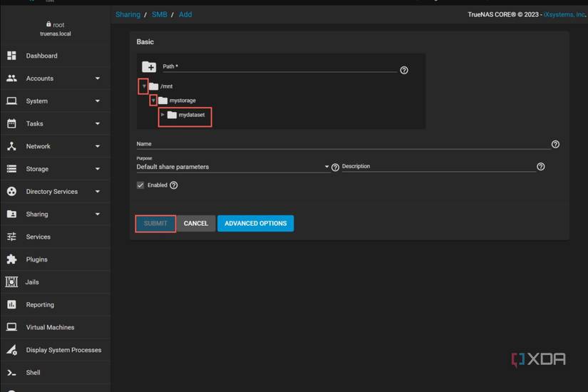This screenshot has height=392, width=588.
Task: Open the iXsystems, Inc. link
Action: click(564, 15)
